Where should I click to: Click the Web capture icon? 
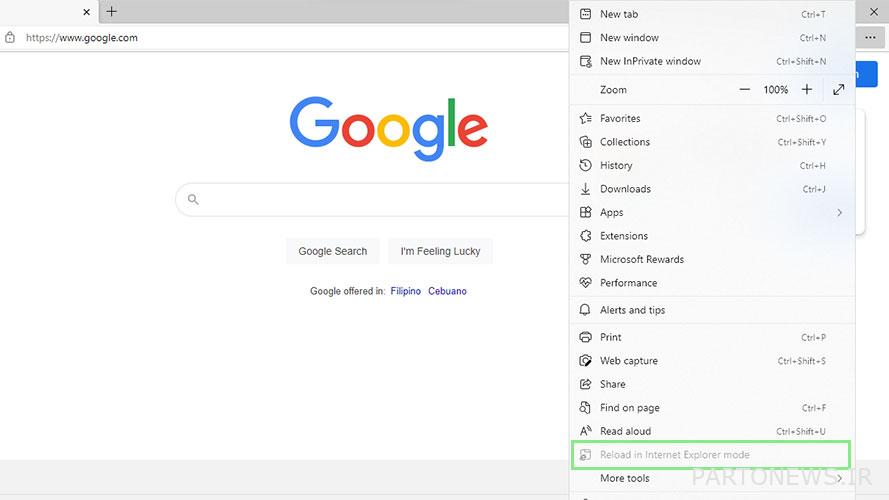pyautogui.click(x=586, y=361)
